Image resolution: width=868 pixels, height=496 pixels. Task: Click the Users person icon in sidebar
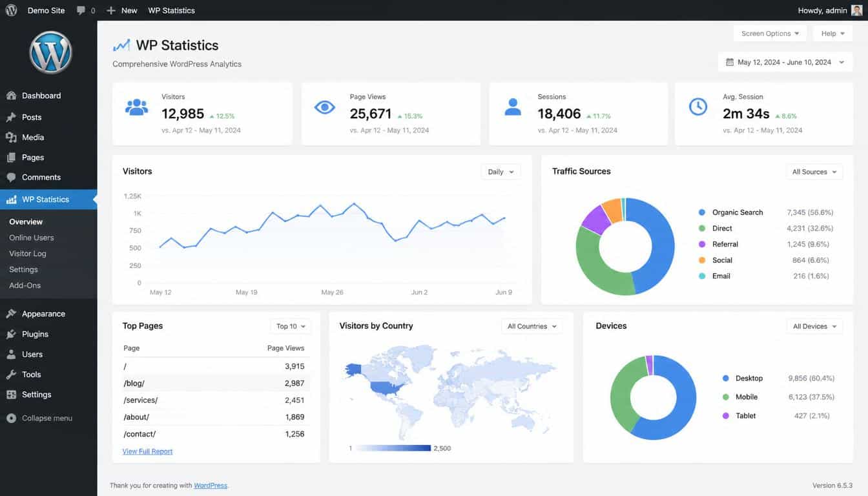11,355
